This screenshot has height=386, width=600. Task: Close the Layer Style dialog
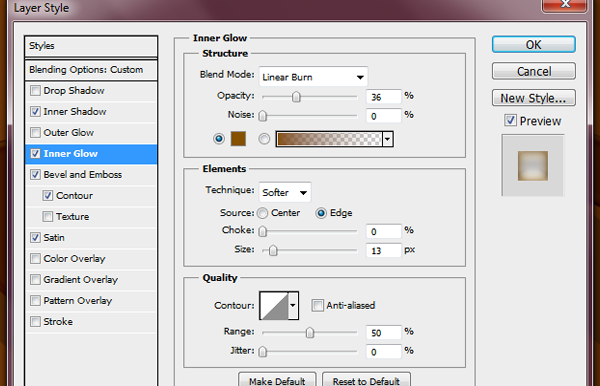(x=565, y=5)
